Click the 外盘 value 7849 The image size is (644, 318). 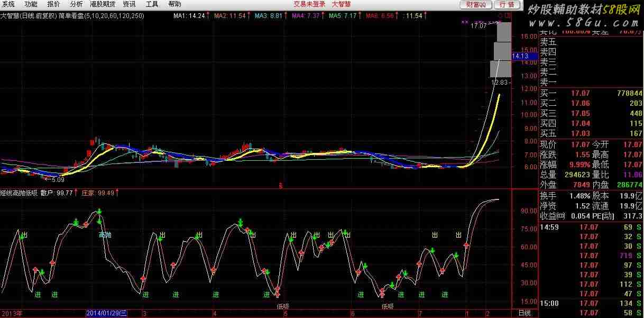pos(581,185)
